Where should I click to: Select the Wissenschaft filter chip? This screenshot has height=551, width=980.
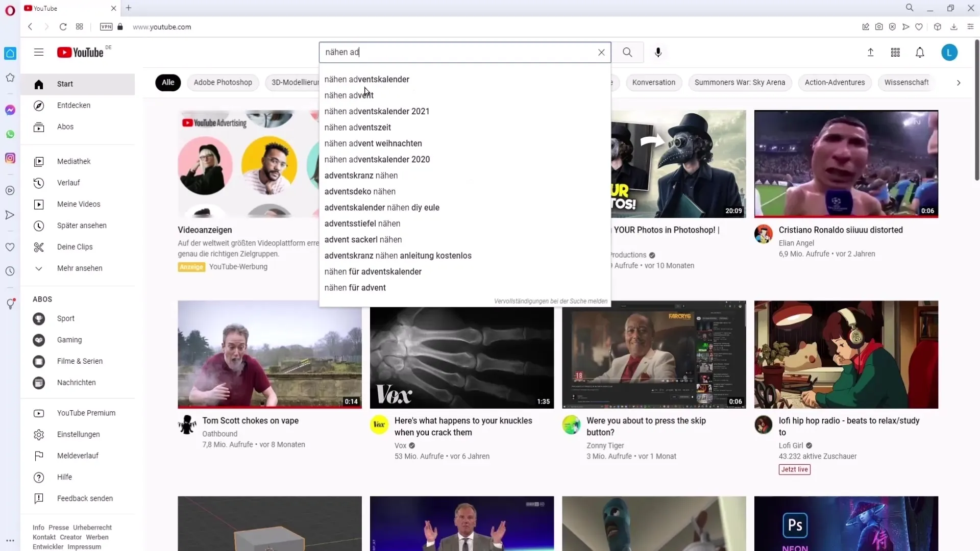[906, 83]
